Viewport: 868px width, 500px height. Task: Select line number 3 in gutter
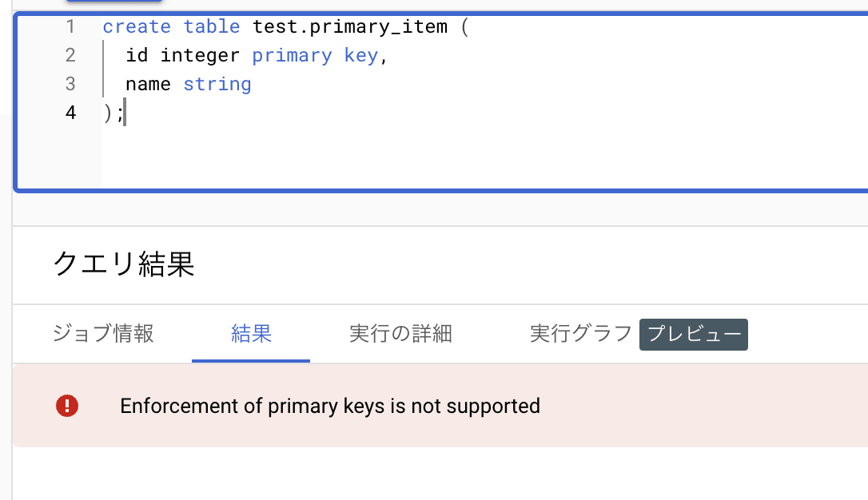70,84
